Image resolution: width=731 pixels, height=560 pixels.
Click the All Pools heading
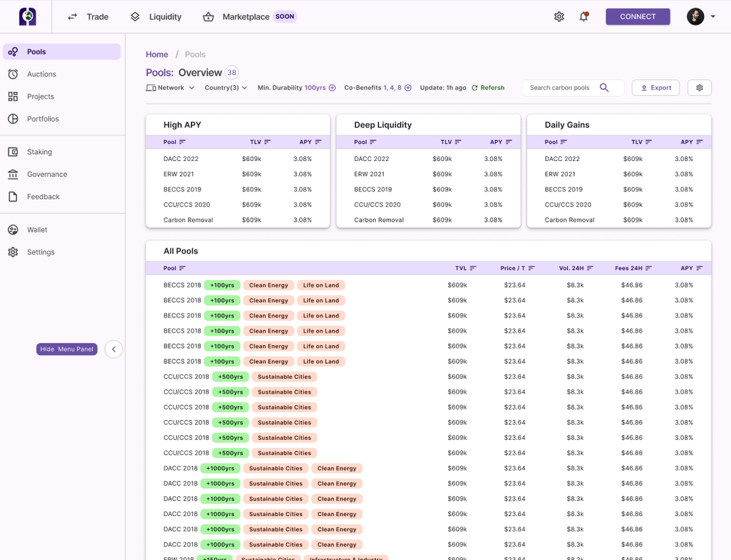pyautogui.click(x=181, y=251)
